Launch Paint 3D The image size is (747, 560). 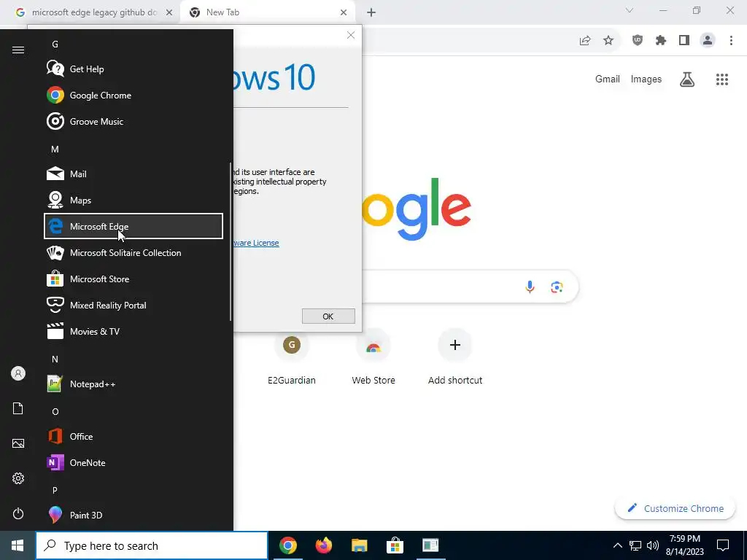coord(133,515)
